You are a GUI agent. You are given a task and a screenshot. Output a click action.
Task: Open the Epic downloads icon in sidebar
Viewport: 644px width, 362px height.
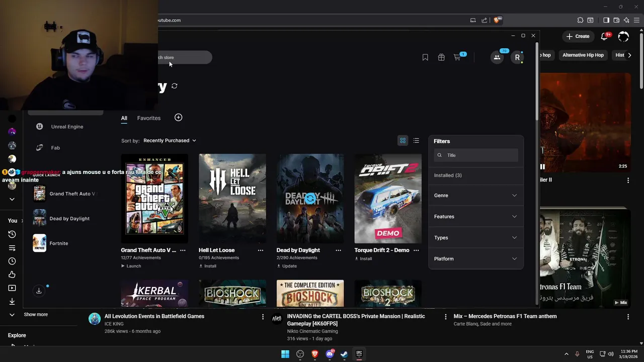[39, 291]
